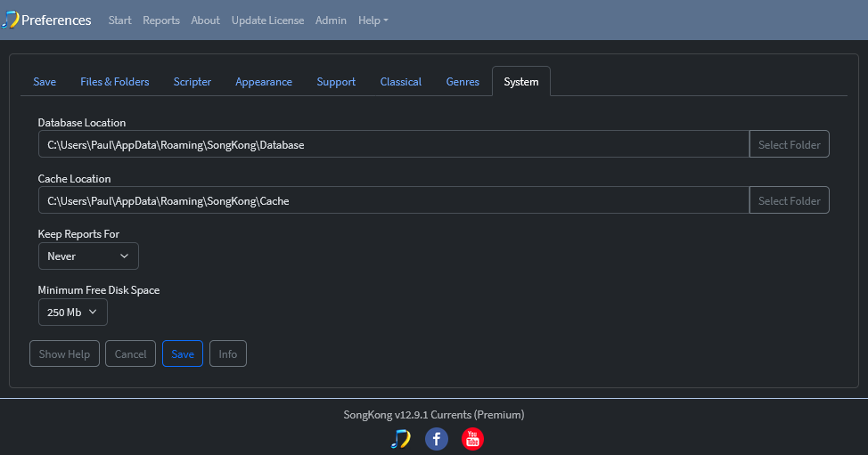
Task: Open the About page link
Action: coord(205,20)
